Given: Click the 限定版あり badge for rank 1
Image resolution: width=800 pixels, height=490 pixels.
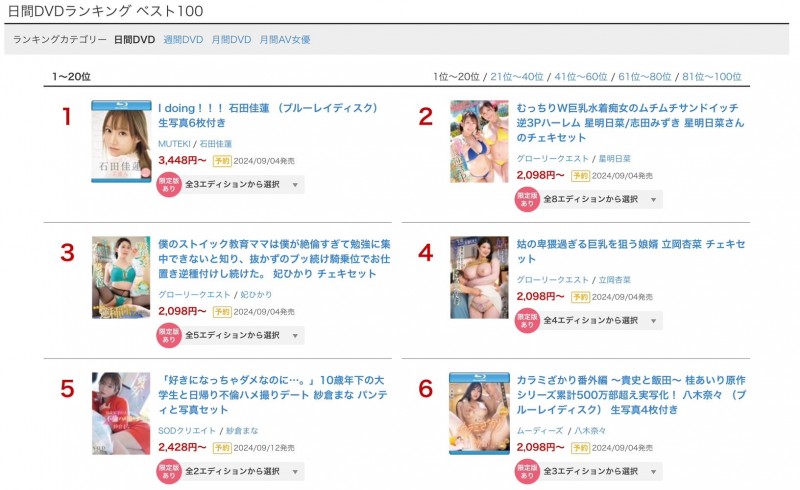Looking at the screenshot, I should coord(169,186).
